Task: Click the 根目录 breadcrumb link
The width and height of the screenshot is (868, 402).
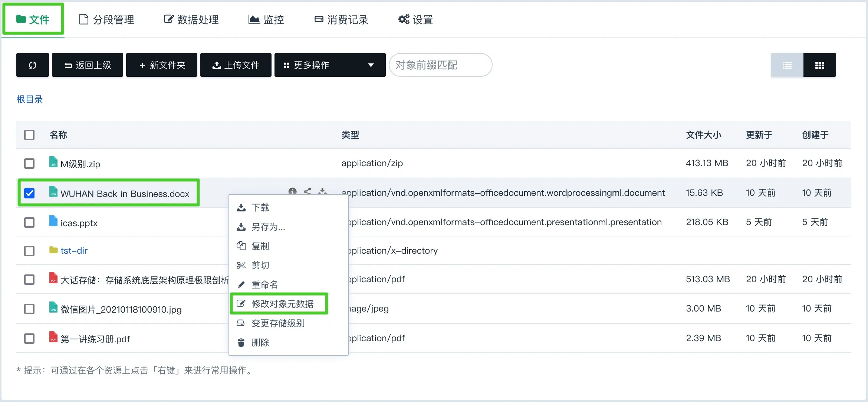Action: (30, 99)
